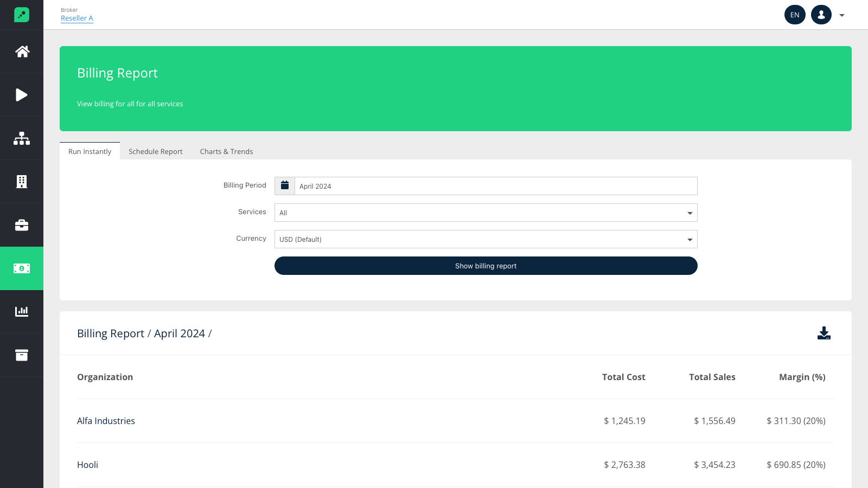Click the download icon on the report header
Viewport: 868px width, 488px height.
[824, 333]
